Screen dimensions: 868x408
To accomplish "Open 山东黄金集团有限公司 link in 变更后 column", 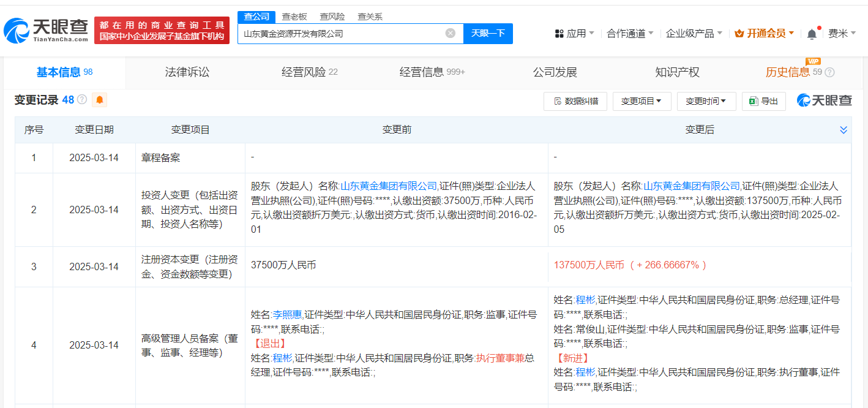I will [692, 186].
